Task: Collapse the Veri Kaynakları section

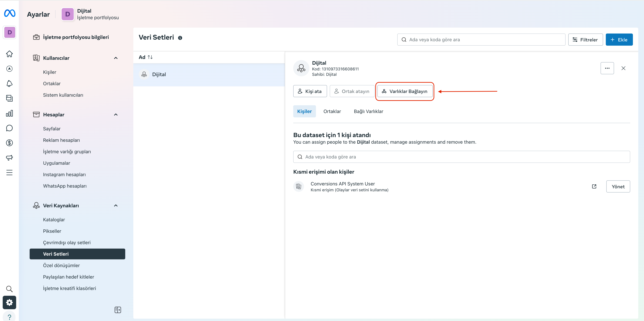Action: click(x=116, y=205)
